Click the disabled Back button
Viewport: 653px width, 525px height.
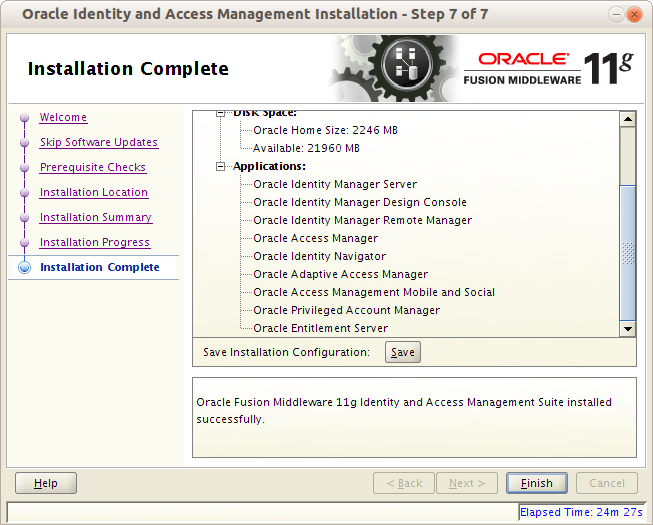click(x=404, y=483)
